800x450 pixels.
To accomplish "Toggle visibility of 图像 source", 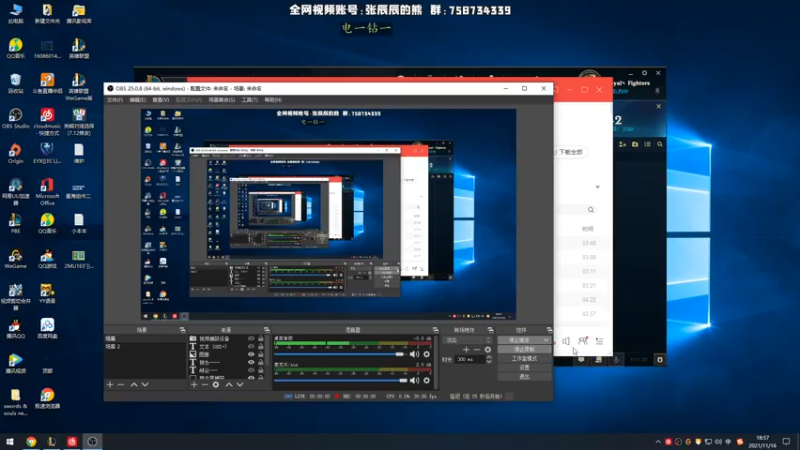I will (251, 354).
